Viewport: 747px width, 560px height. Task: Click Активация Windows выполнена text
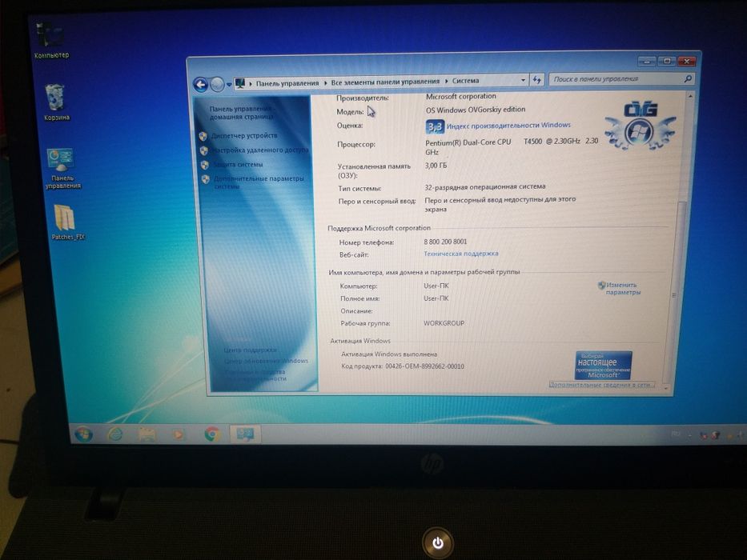click(389, 354)
